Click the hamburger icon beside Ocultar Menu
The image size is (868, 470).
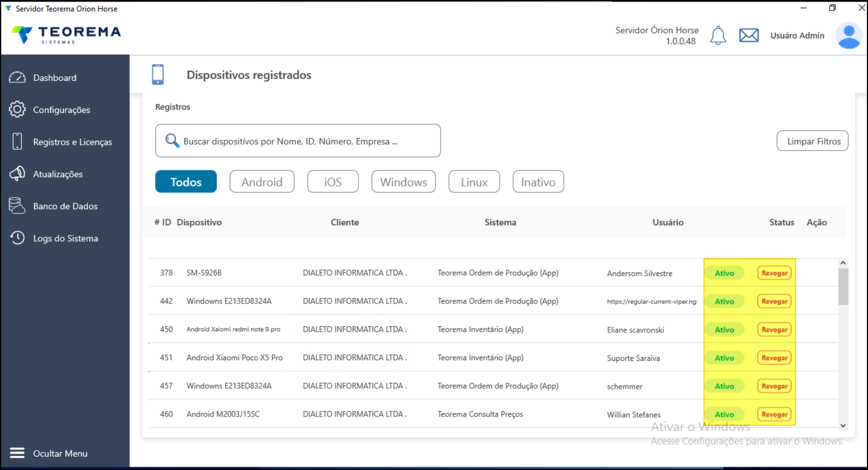17,453
